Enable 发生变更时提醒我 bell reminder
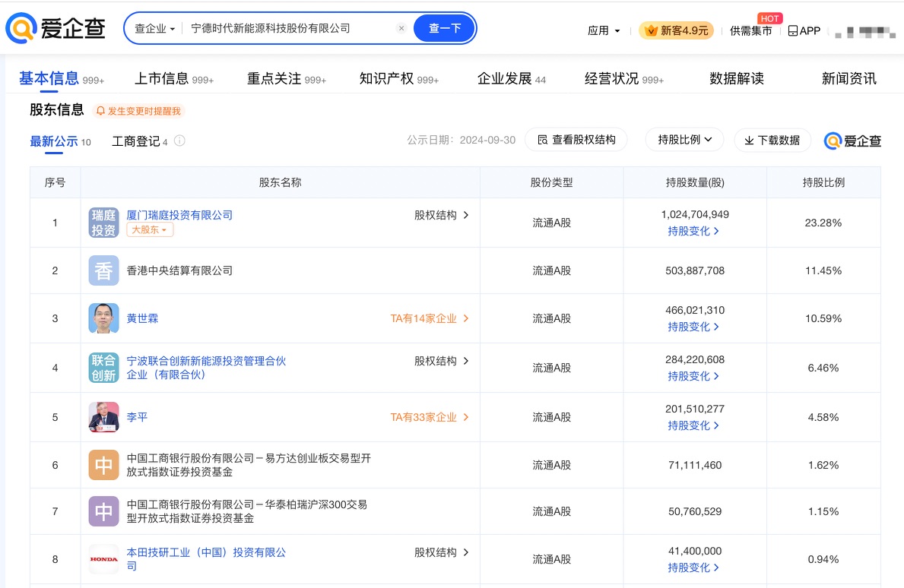 click(x=138, y=111)
